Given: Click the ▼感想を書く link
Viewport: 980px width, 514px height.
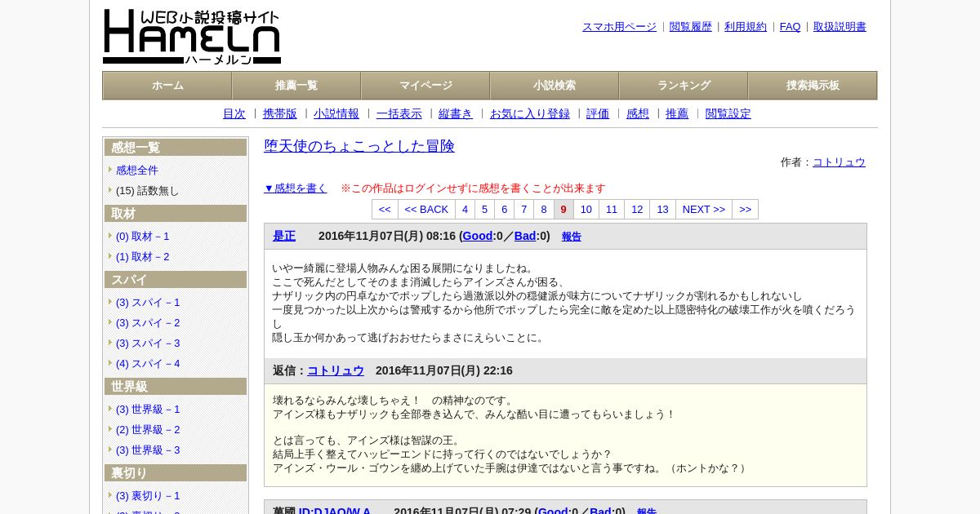Looking at the screenshot, I should (x=296, y=188).
